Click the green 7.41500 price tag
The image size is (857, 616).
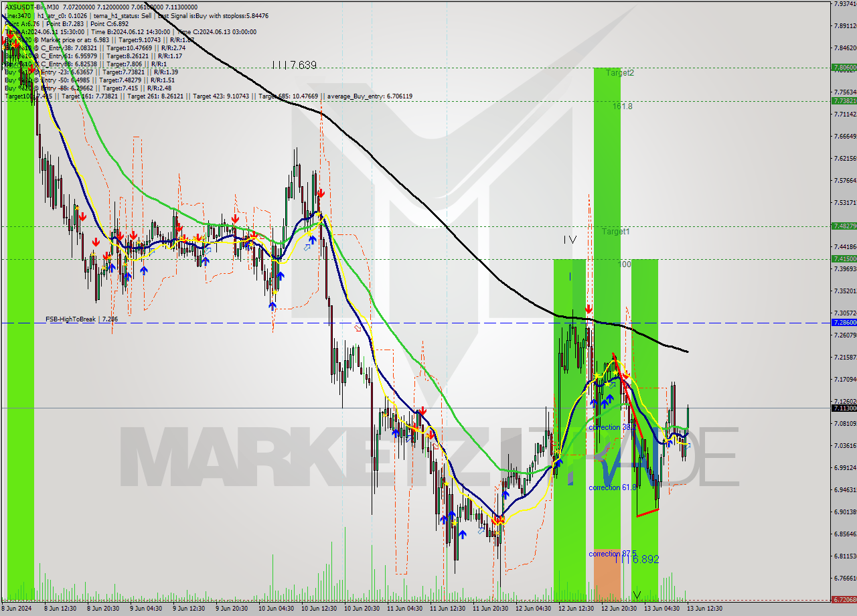844,258
